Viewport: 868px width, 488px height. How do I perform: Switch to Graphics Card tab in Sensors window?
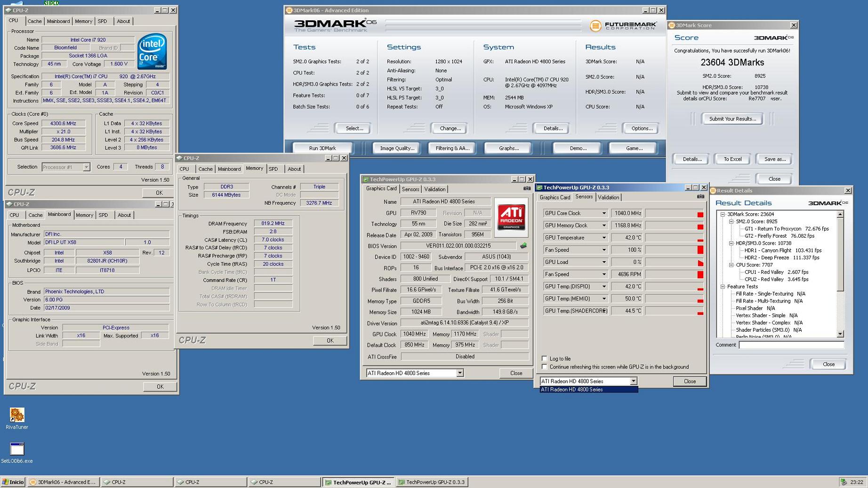[555, 198]
